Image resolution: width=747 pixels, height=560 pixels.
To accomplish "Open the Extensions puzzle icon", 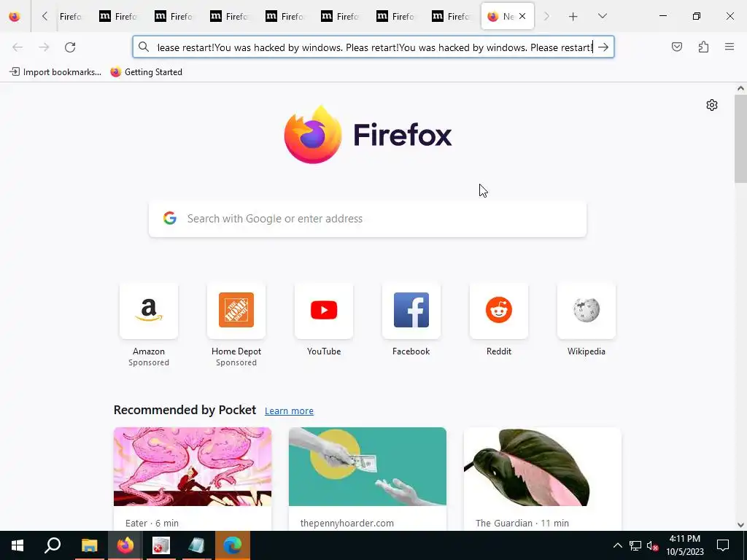I will click(x=703, y=47).
